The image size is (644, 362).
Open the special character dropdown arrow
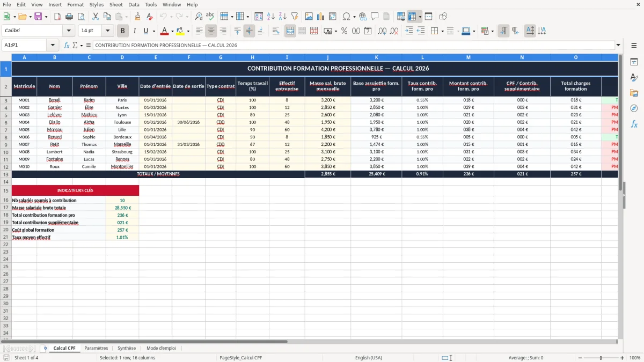point(354,17)
